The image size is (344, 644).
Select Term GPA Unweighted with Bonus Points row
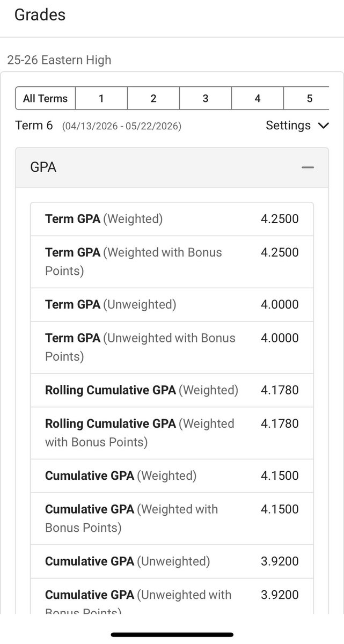[x=172, y=348]
